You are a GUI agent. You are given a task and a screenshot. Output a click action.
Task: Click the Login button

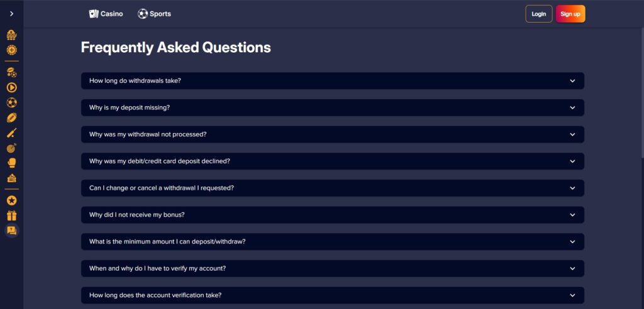[x=539, y=14]
